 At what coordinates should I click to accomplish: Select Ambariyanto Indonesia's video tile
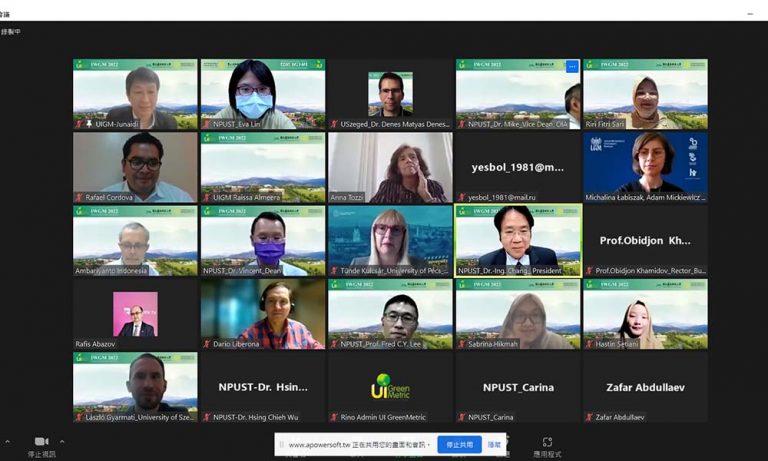(135, 241)
